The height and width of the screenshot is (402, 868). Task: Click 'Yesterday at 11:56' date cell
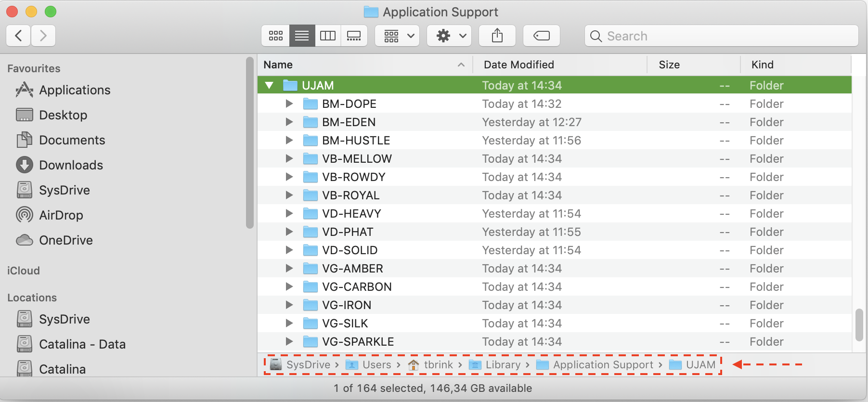(x=531, y=140)
